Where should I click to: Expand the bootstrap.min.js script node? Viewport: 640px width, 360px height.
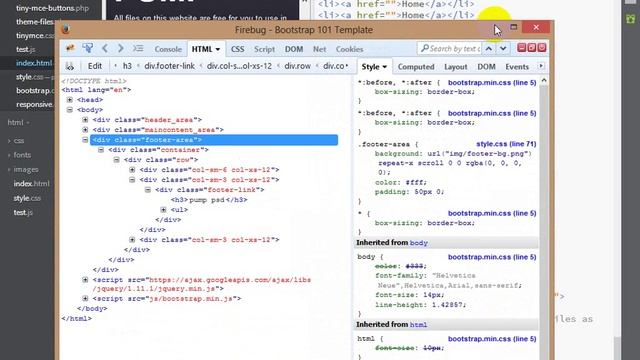click(x=85, y=298)
